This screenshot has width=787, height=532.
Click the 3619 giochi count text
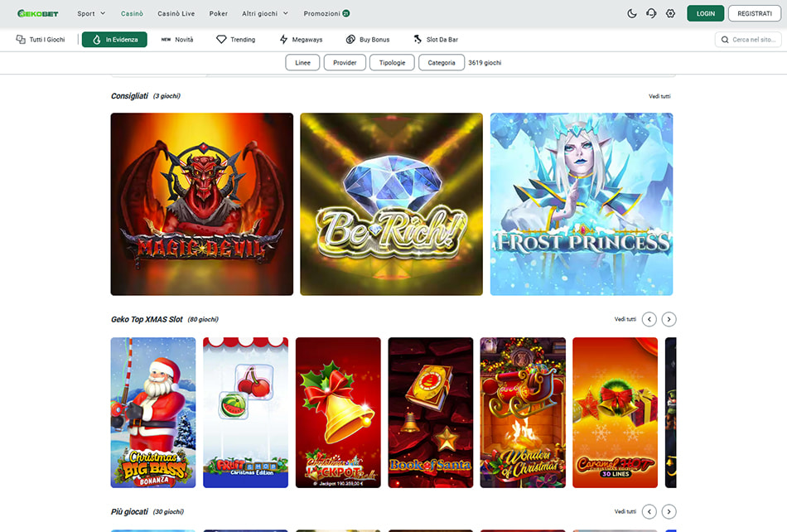[x=485, y=63]
